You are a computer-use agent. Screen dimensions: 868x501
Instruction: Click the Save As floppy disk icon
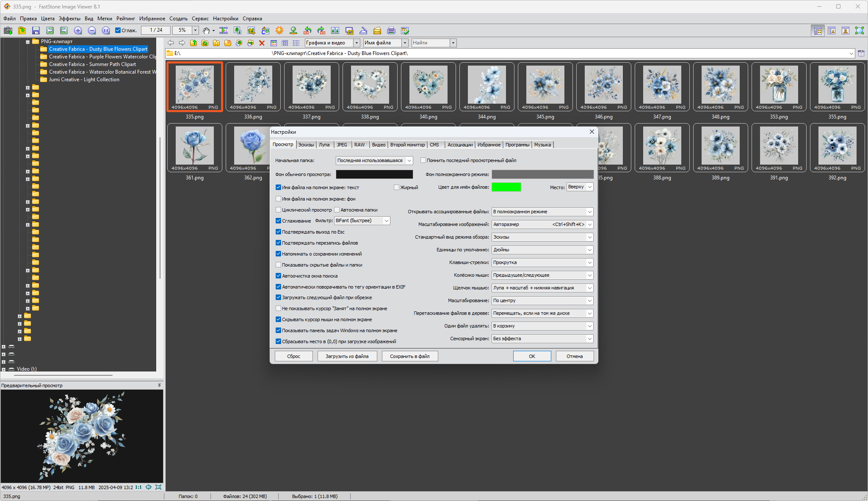(x=36, y=30)
